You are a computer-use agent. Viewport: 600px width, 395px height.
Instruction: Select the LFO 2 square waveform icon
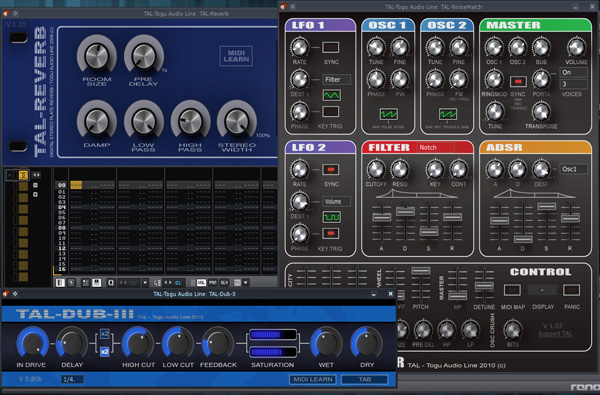[x=331, y=217]
